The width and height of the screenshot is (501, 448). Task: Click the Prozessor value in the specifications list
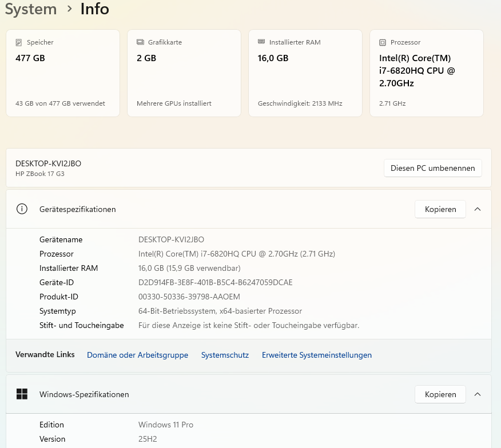point(237,254)
